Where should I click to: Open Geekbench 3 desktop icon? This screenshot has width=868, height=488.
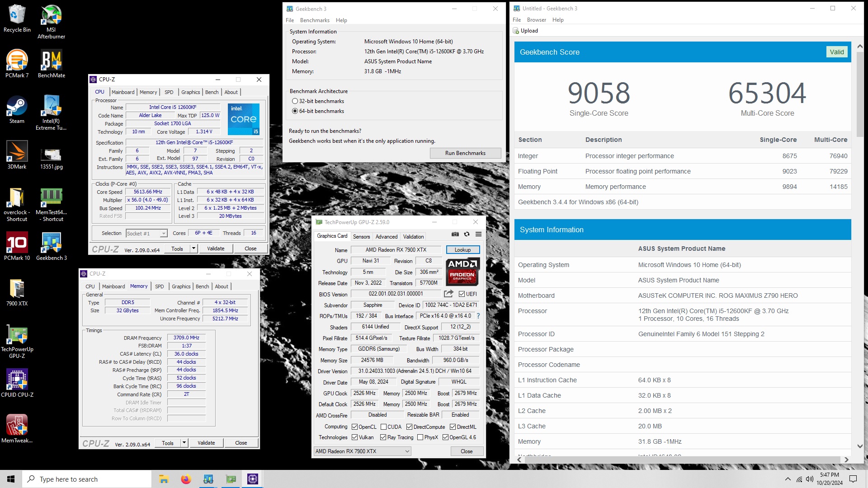tap(51, 246)
